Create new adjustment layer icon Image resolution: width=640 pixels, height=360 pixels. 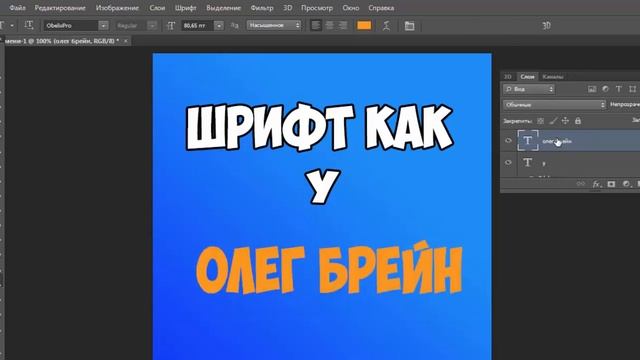pyautogui.click(x=626, y=184)
